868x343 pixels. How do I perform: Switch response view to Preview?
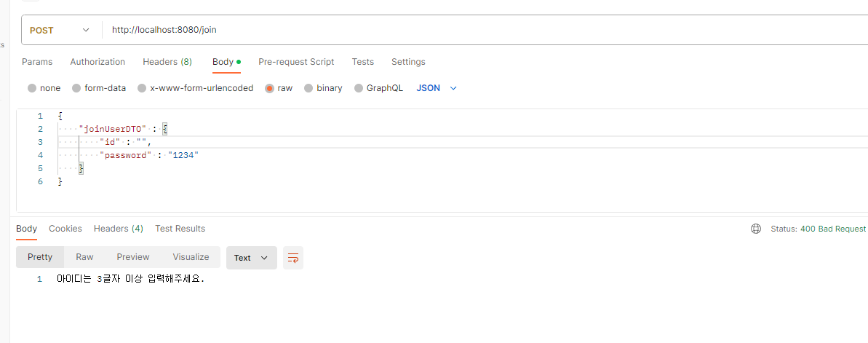coord(133,257)
